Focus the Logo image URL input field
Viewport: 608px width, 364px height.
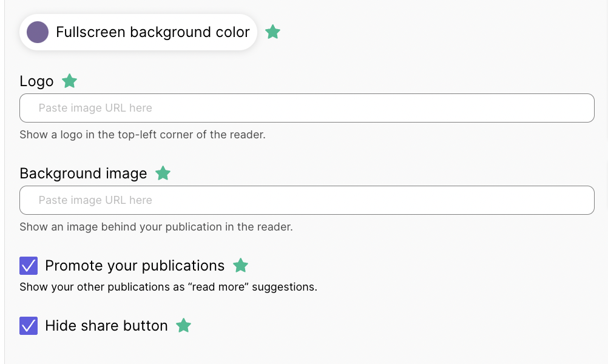click(306, 108)
